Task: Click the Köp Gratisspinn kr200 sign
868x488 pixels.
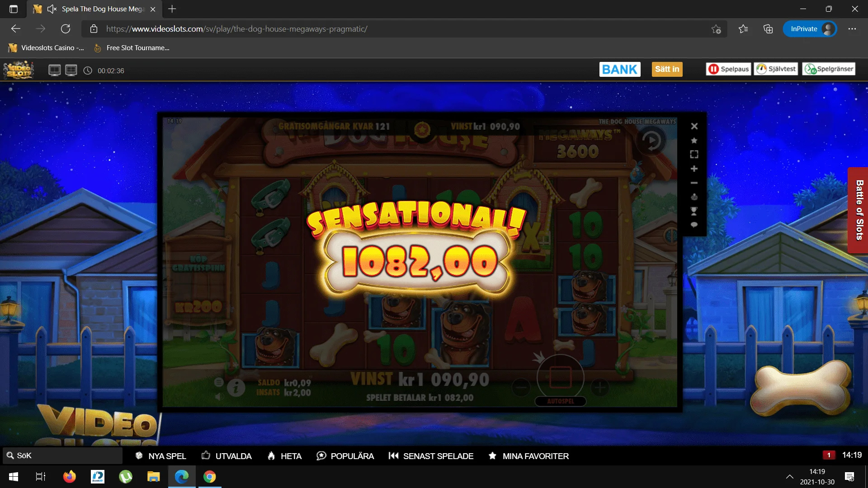Action: click(x=198, y=285)
